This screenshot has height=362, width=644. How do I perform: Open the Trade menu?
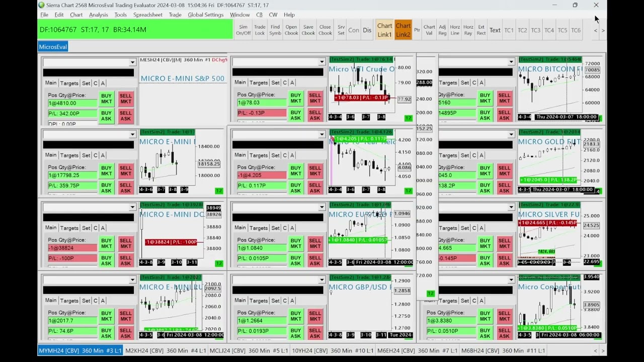pos(175,15)
